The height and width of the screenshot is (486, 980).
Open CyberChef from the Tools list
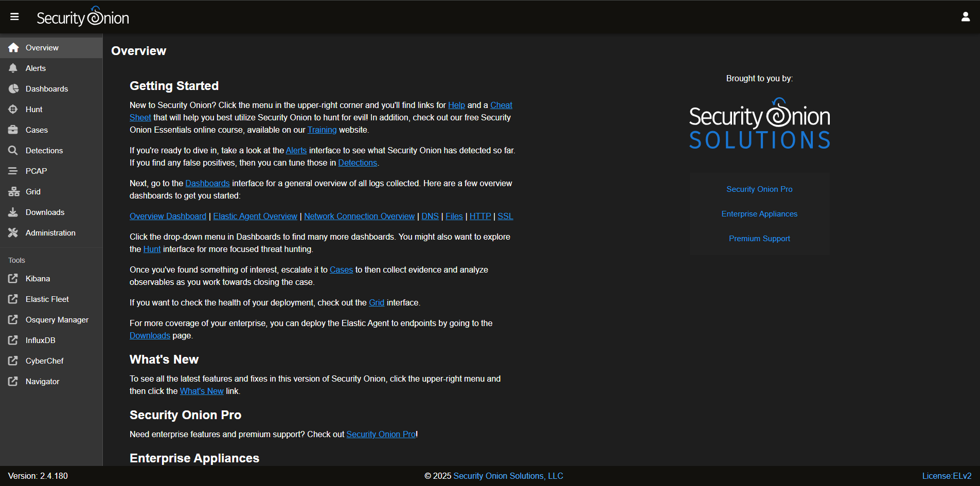tap(44, 361)
